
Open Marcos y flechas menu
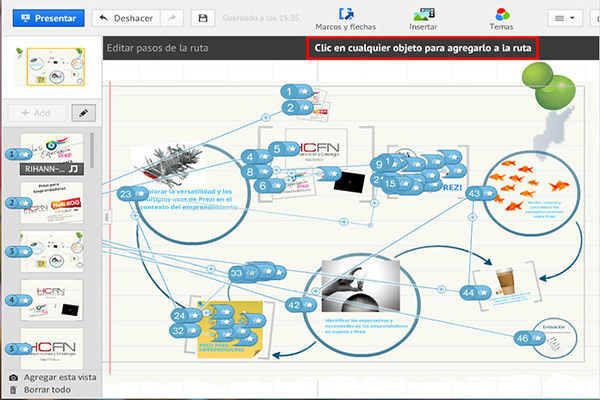pos(346,19)
